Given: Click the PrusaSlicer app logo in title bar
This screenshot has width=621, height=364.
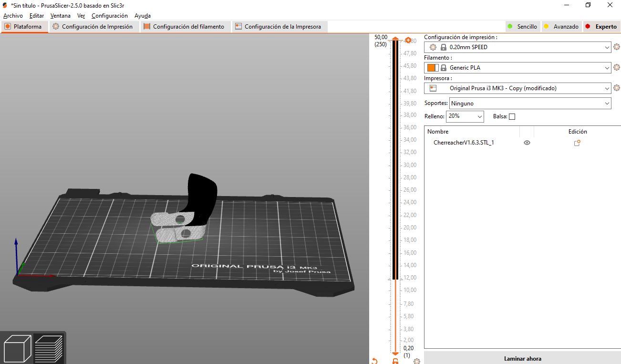Looking at the screenshot, I should tap(5, 5).
